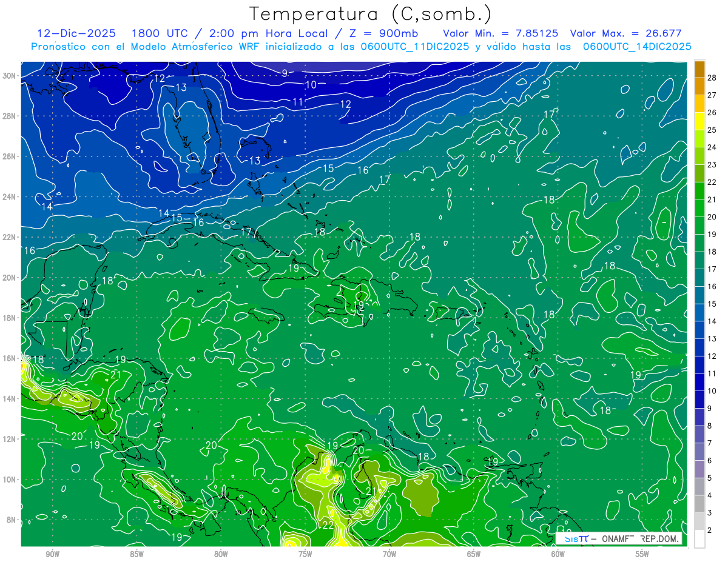Click the '11' contour label on the map
Screen dimensions: 728x562
(298, 102)
